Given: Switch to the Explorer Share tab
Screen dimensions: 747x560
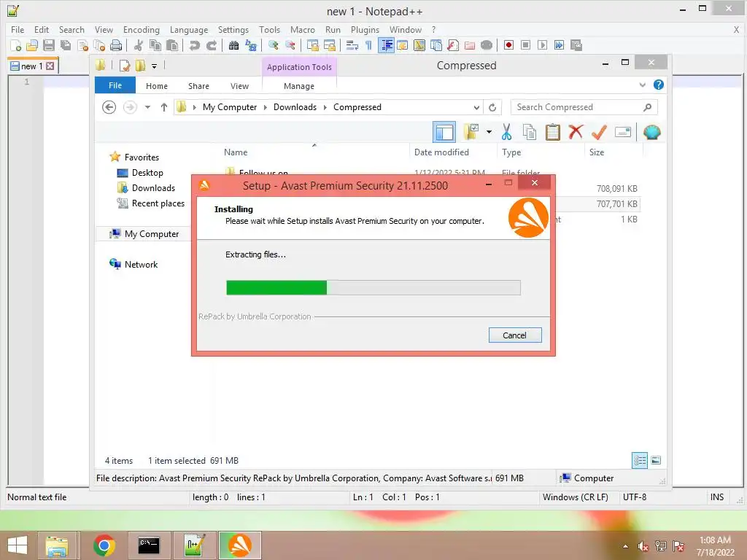Looking at the screenshot, I should tap(198, 86).
